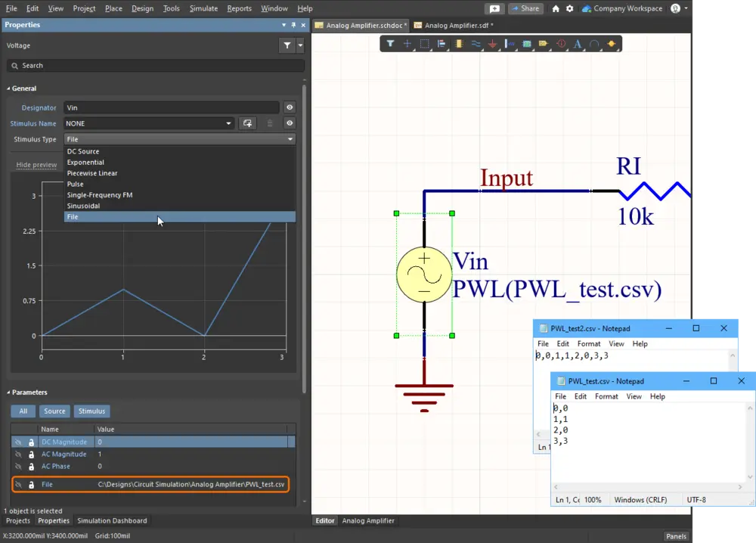Select the Place Text String 'A' tool
Viewport: 756px width, 543px height.
tap(577, 44)
